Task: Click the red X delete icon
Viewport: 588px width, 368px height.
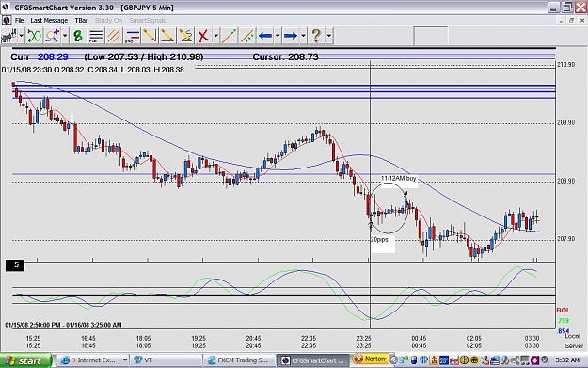Action: coord(203,36)
